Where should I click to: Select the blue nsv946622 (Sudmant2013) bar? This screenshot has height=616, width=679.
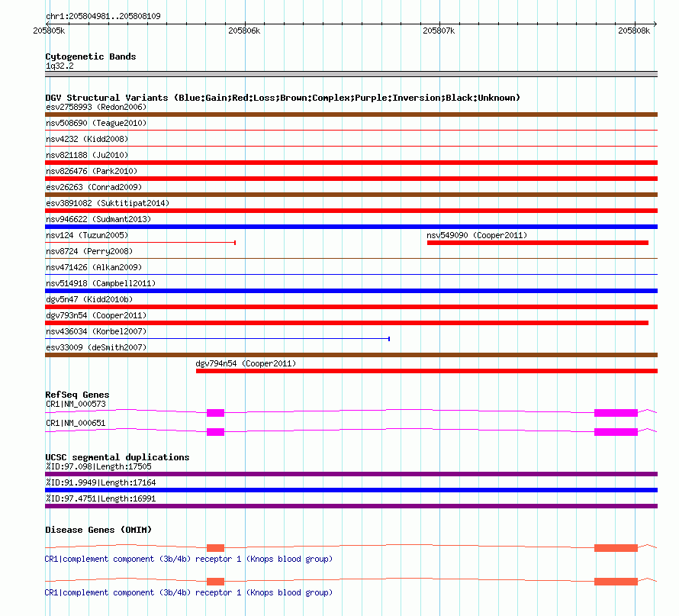point(351,227)
